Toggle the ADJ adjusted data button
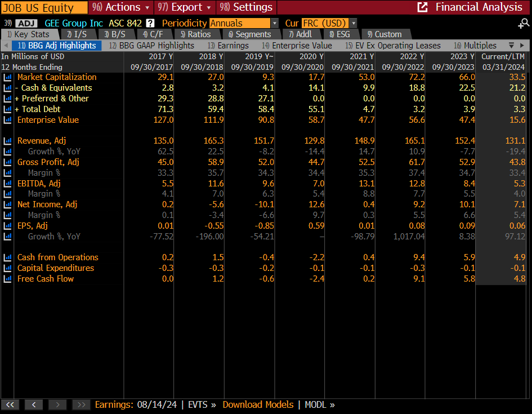The image size is (532, 414). [26, 24]
